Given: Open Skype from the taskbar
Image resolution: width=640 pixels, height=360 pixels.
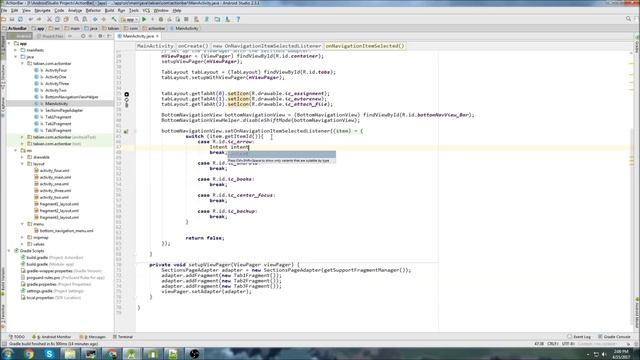Looking at the screenshot, I should 49,354.
